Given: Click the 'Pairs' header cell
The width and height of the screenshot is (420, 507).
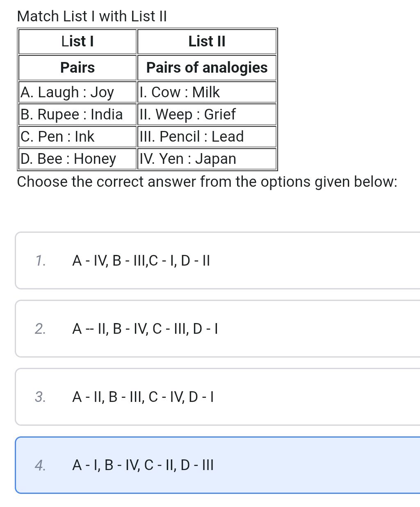Looking at the screenshot, I should pyautogui.click(x=77, y=67).
